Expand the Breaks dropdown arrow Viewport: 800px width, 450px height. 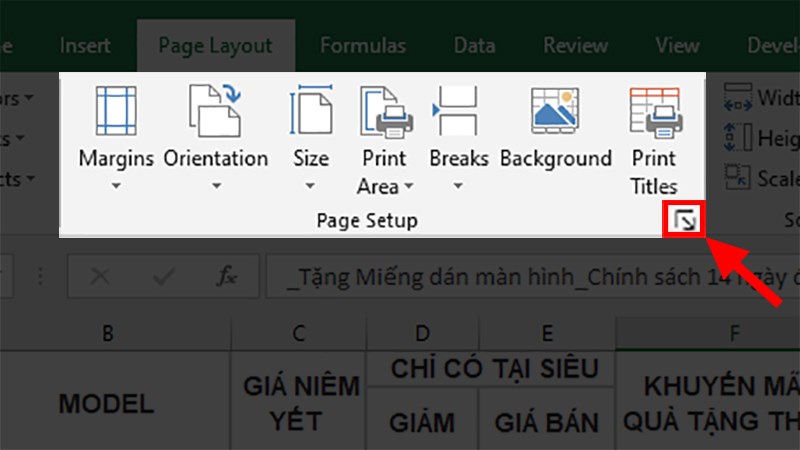pos(458,186)
